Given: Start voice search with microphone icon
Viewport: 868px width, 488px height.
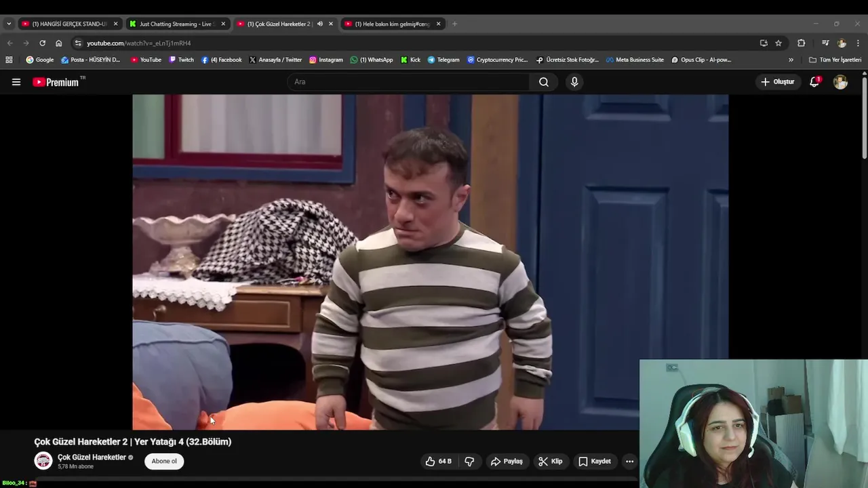Looking at the screenshot, I should pos(574,82).
